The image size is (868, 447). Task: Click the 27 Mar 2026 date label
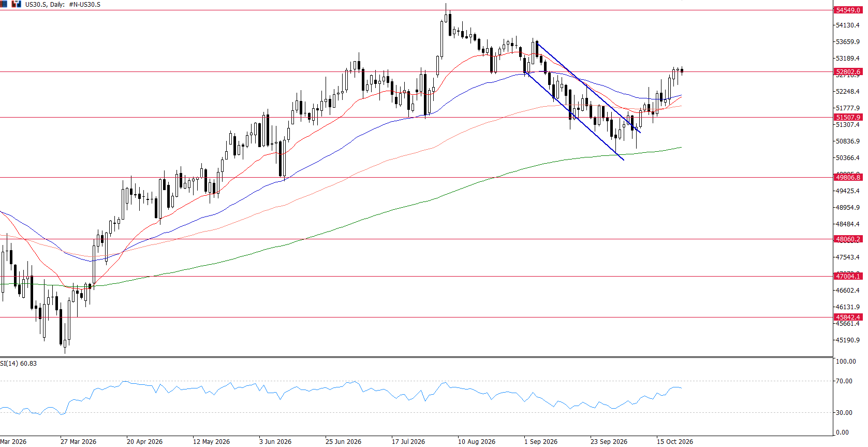[78, 442]
